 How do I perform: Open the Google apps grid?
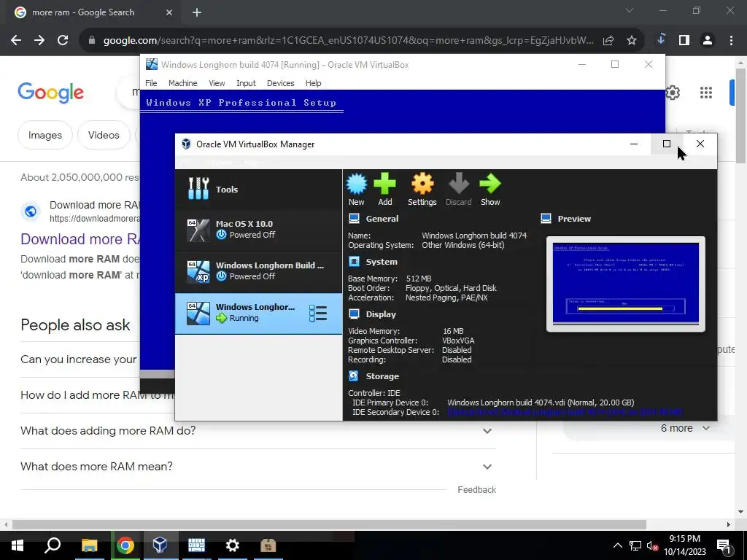click(706, 93)
